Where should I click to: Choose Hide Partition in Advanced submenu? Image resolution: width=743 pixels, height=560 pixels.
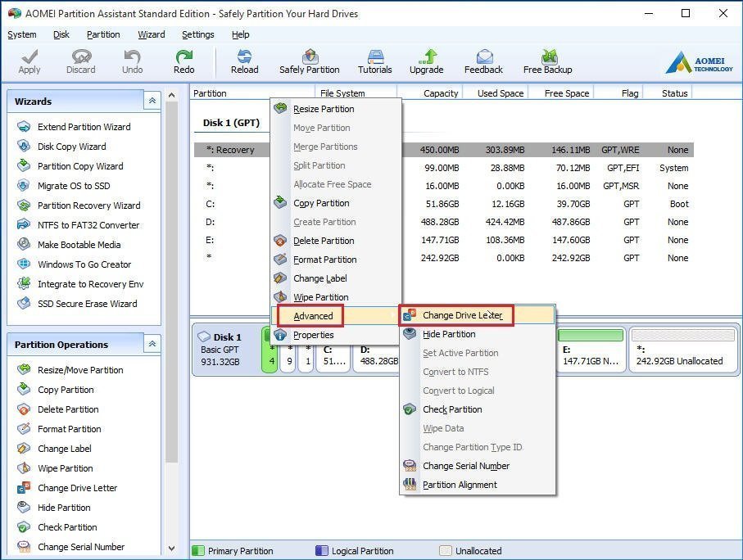pos(477,335)
